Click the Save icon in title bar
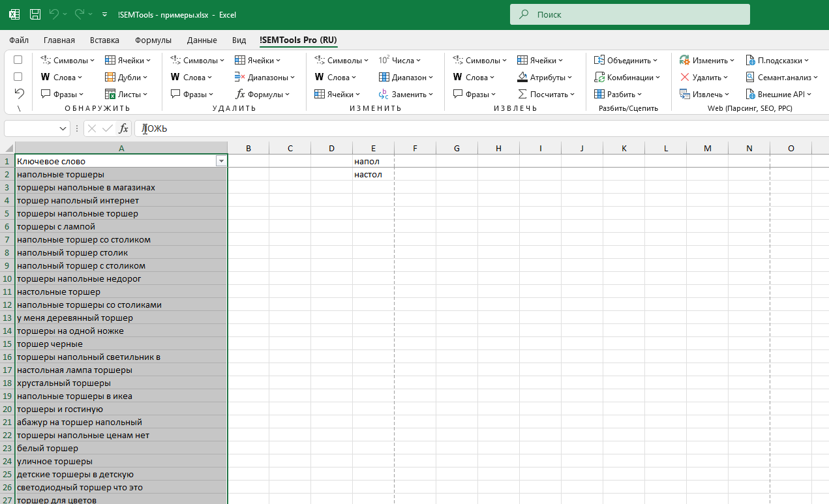The height and width of the screenshot is (504, 829). click(x=35, y=14)
